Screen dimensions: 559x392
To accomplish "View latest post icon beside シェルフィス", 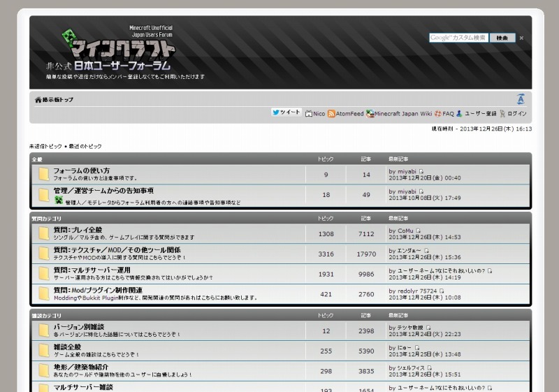I will [430, 368].
